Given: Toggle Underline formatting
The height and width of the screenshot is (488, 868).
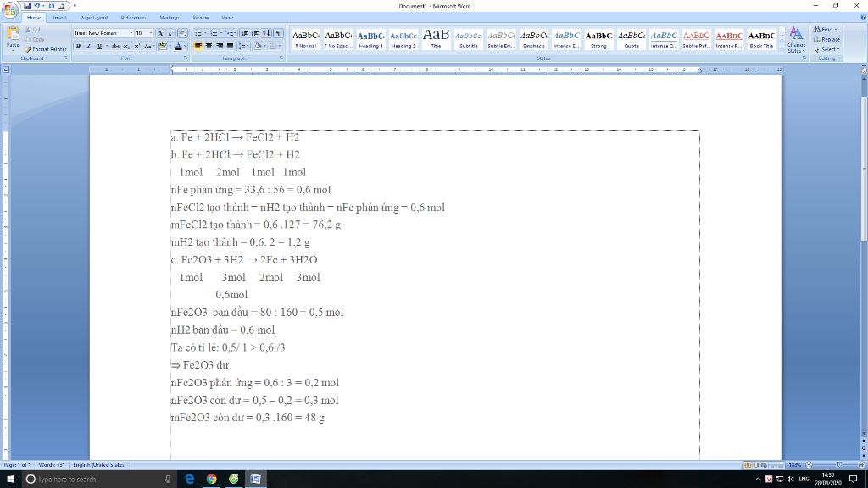Looking at the screenshot, I should [x=99, y=47].
